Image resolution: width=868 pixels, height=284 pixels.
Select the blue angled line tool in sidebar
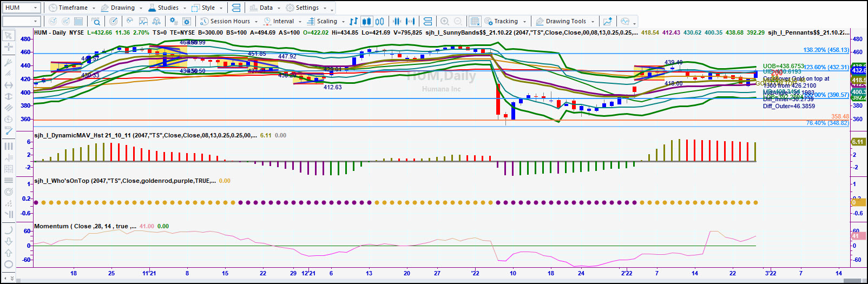tap(8, 130)
